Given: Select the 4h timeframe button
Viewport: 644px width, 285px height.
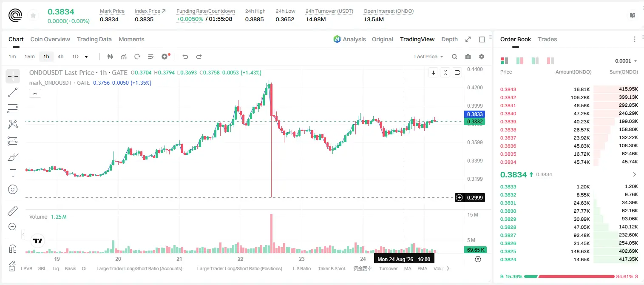Looking at the screenshot, I should pyautogui.click(x=60, y=57).
